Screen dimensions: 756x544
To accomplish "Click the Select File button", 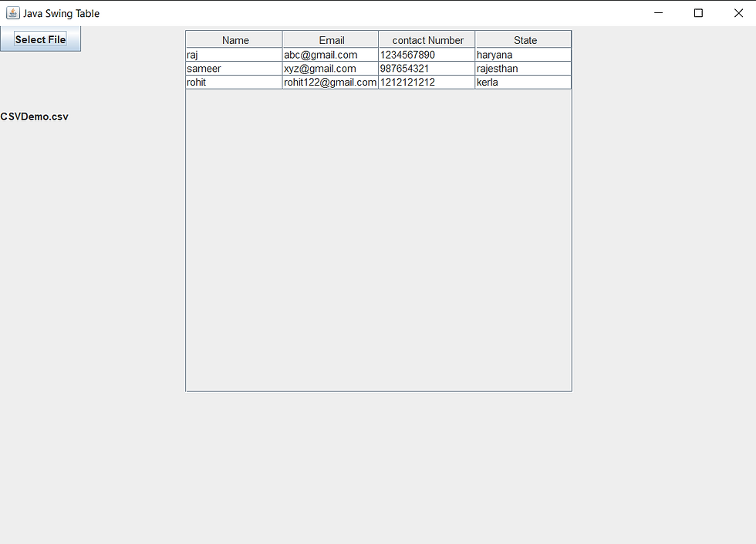I will tap(40, 39).
